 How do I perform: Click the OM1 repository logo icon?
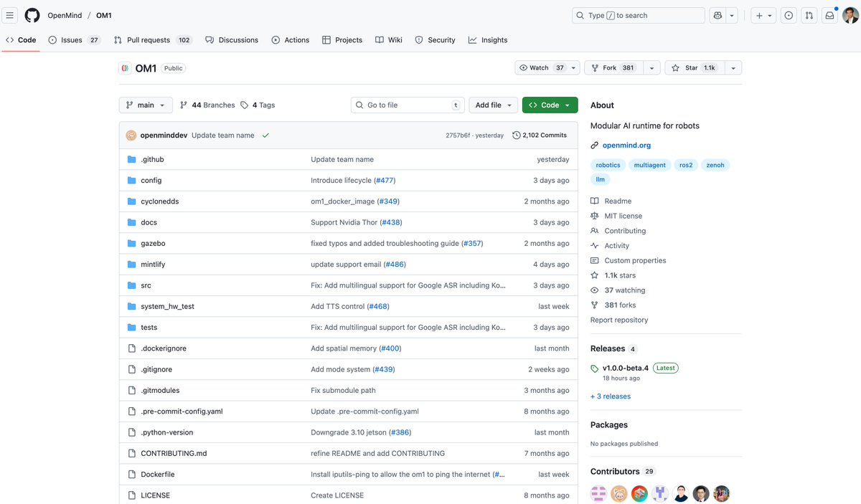pos(125,68)
